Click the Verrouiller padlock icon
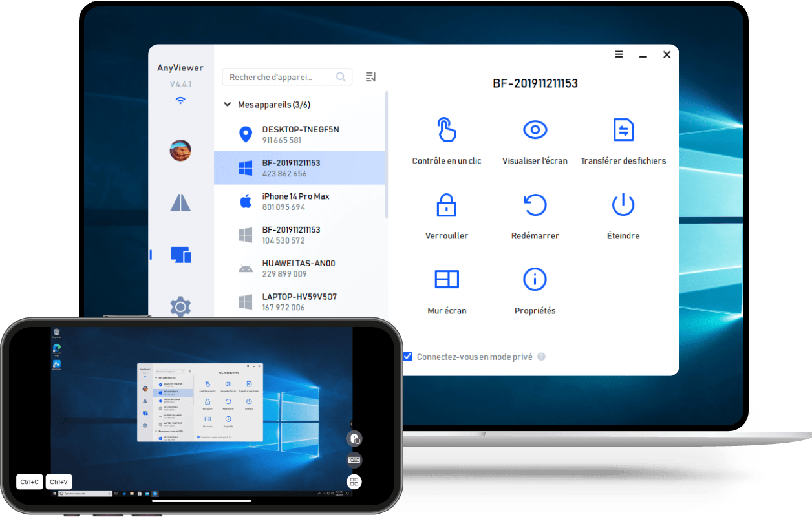This screenshot has height=517, width=812. (x=446, y=206)
